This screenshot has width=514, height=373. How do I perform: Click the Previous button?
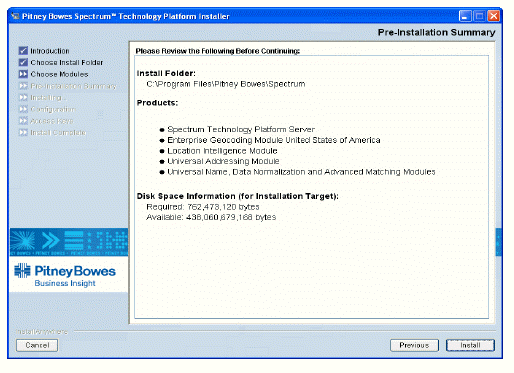pyautogui.click(x=414, y=345)
